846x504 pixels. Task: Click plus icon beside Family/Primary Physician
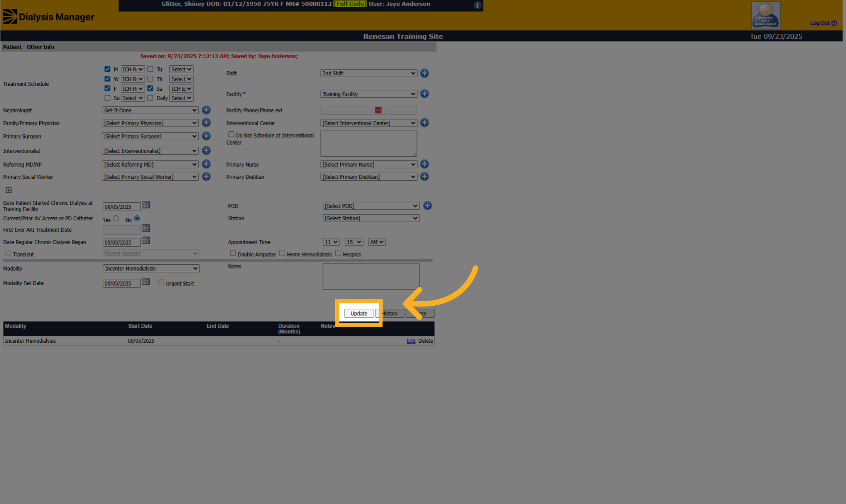click(x=206, y=123)
